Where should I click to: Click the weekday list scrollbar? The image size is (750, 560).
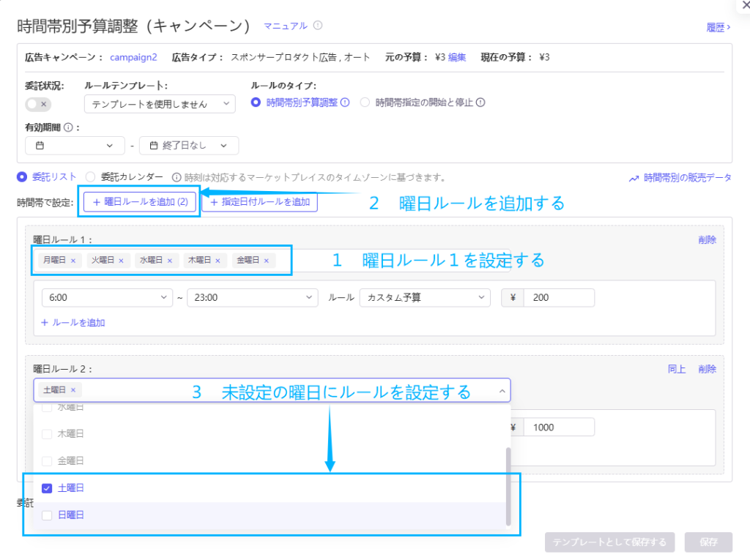click(x=508, y=486)
